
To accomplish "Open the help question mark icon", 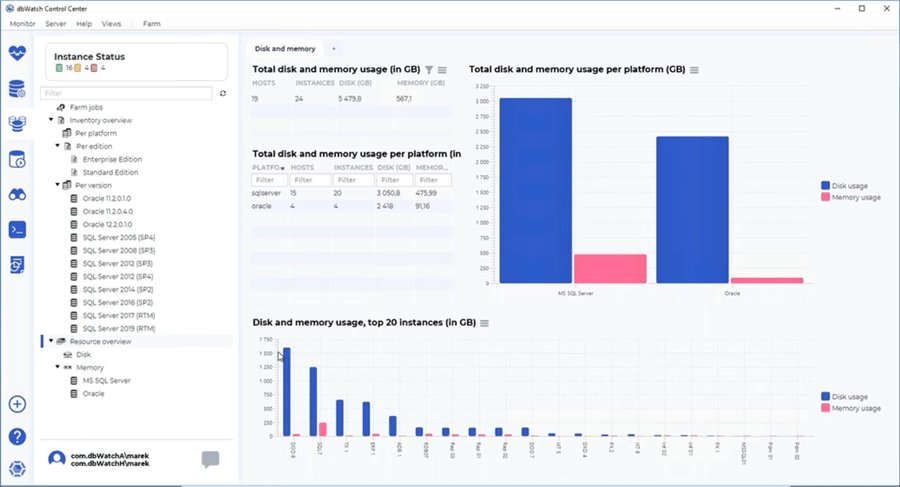I will pos(17,436).
